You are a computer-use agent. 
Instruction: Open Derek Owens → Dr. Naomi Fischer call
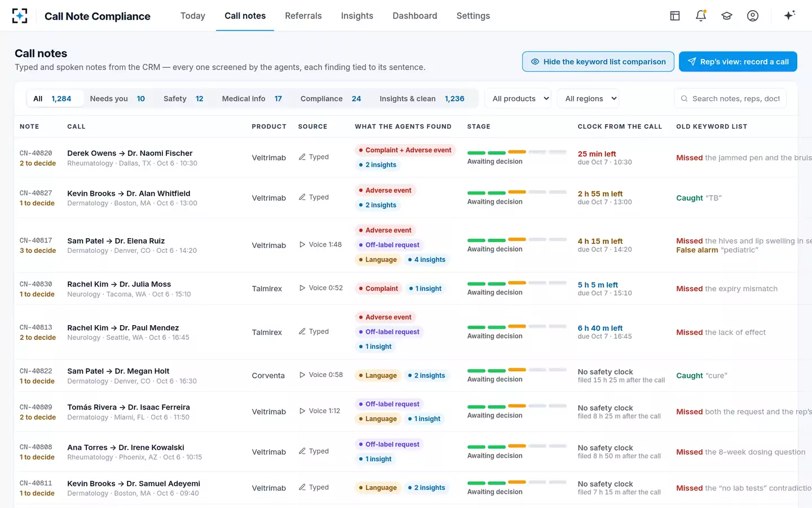point(130,153)
